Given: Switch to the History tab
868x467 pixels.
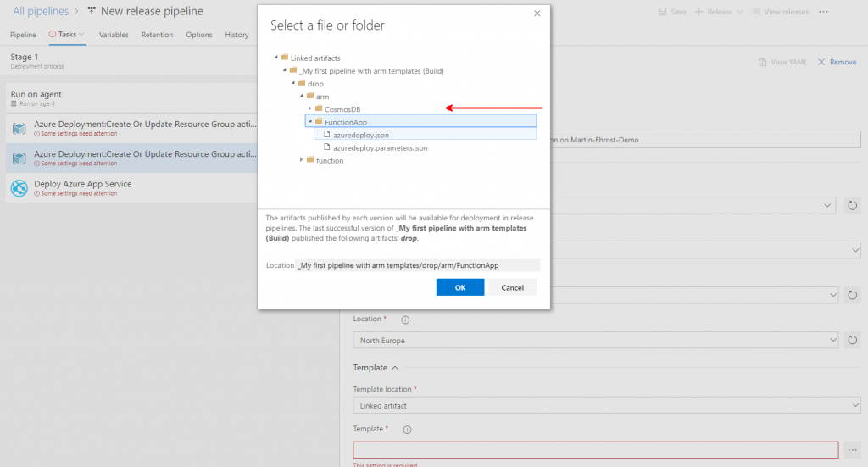Looking at the screenshot, I should [236, 34].
